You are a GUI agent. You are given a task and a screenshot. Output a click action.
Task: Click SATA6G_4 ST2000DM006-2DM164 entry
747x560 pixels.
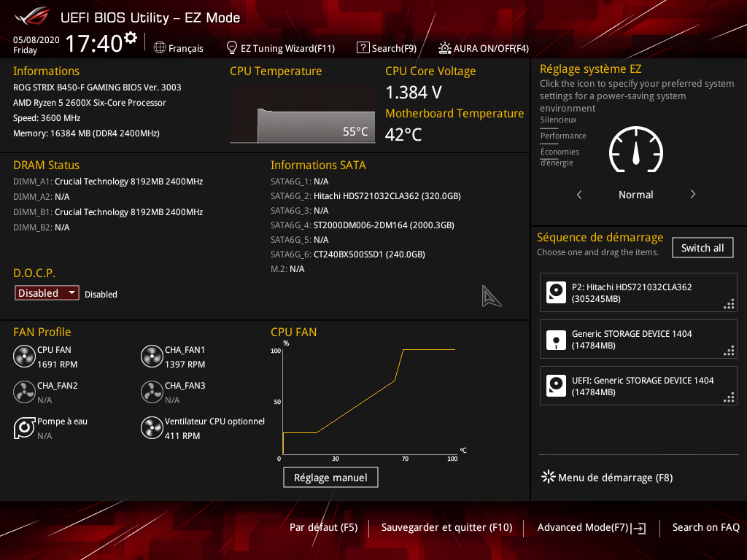(362, 225)
